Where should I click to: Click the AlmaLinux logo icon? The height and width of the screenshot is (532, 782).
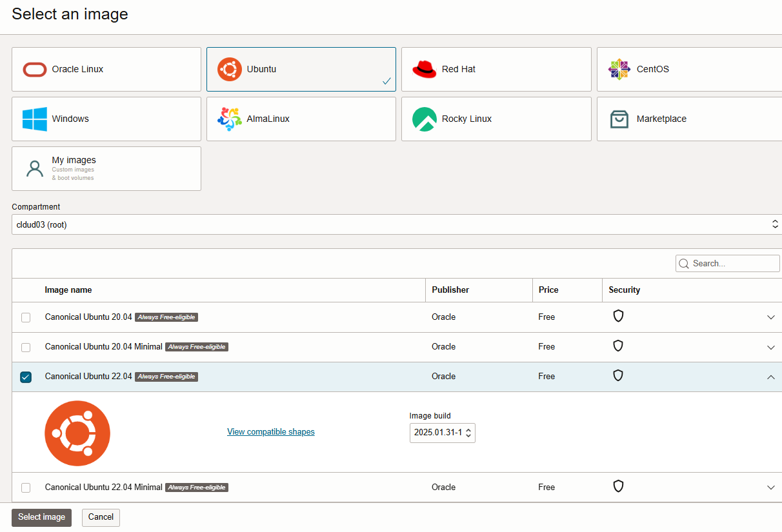(x=230, y=119)
